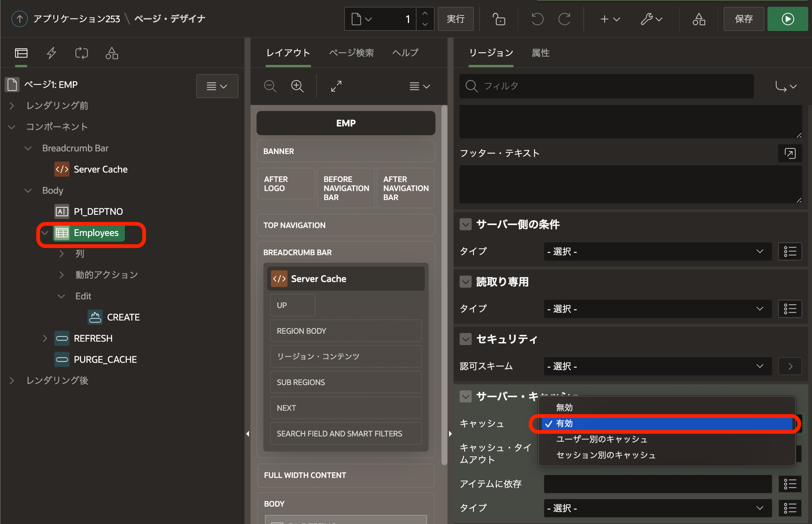Open the 認可スキーム dropdown
812x524 pixels.
pyautogui.click(x=657, y=366)
